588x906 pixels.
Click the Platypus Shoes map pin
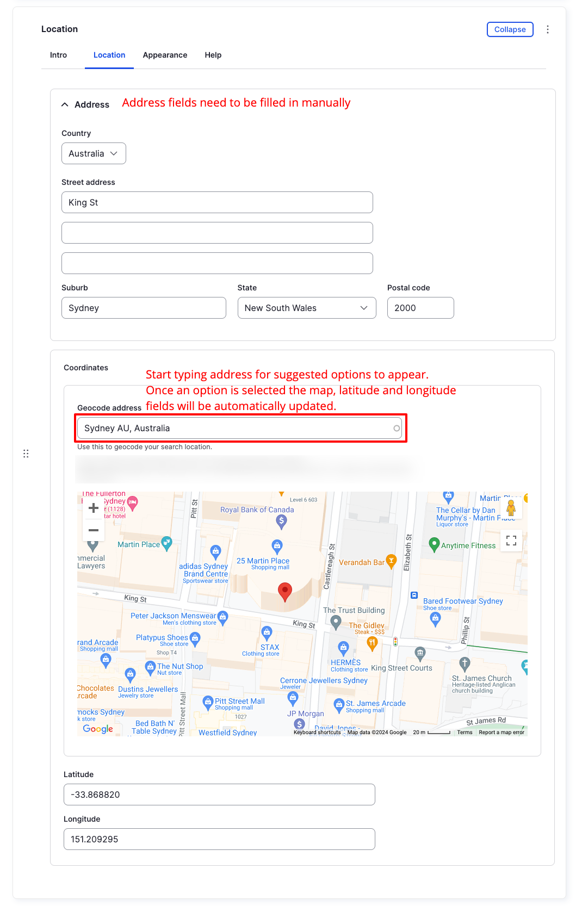click(x=195, y=640)
